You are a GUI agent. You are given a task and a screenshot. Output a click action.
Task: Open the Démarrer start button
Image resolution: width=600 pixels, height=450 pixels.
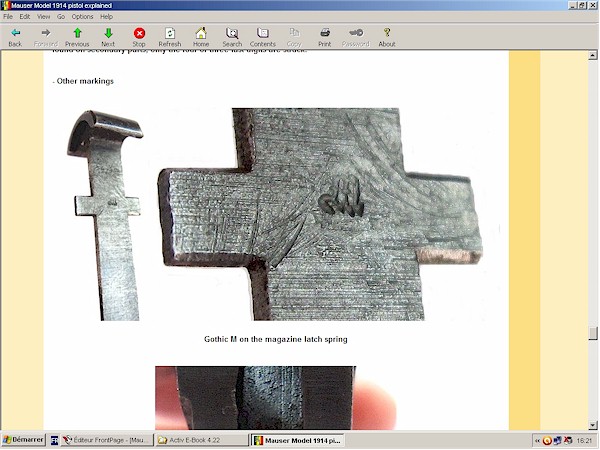click(x=23, y=440)
